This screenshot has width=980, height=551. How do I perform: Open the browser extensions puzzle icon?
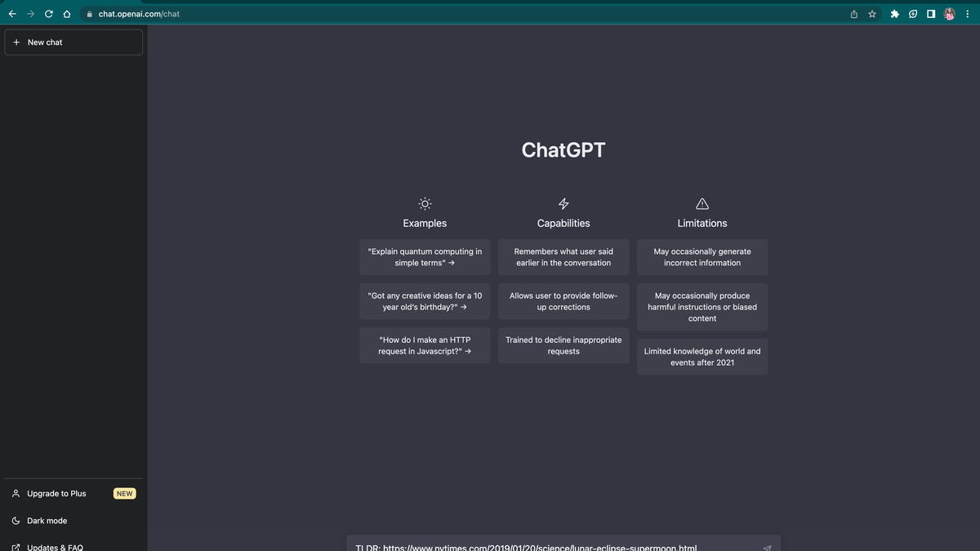pyautogui.click(x=894, y=14)
